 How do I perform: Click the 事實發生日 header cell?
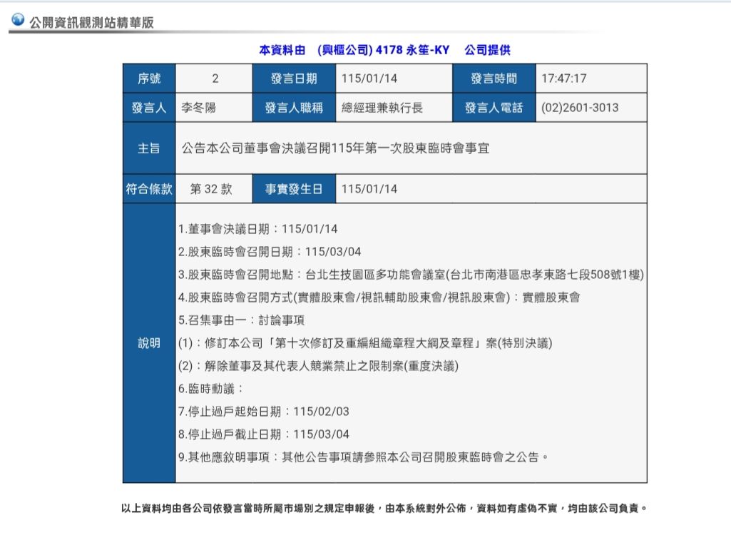pos(294,189)
